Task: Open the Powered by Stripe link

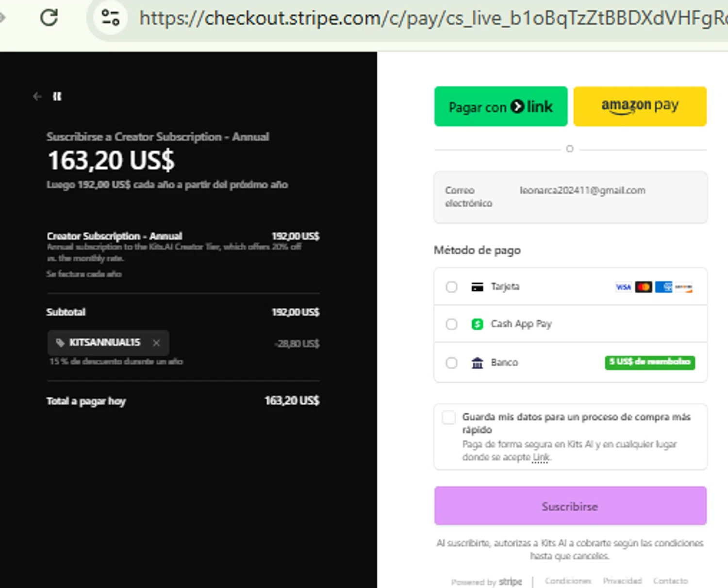Action: (x=487, y=582)
